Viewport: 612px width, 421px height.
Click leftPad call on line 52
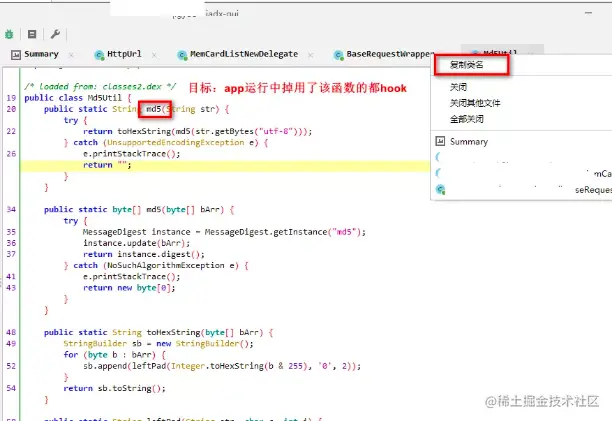(x=149, y=366)
